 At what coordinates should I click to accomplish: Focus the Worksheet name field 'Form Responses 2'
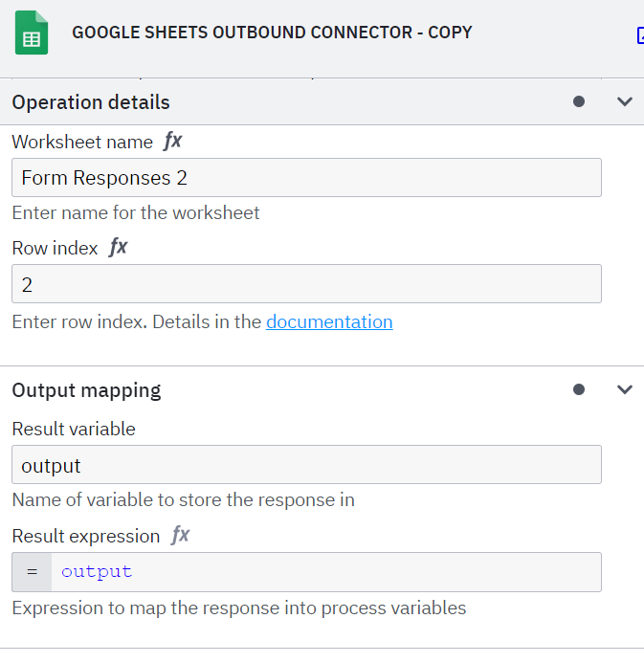306,178
